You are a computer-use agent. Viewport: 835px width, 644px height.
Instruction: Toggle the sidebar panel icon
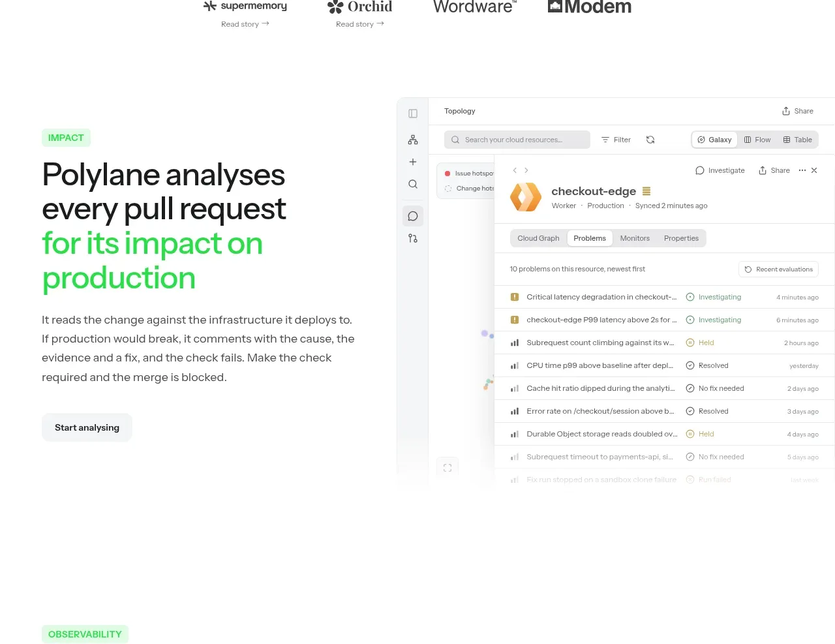pos(413,114)
